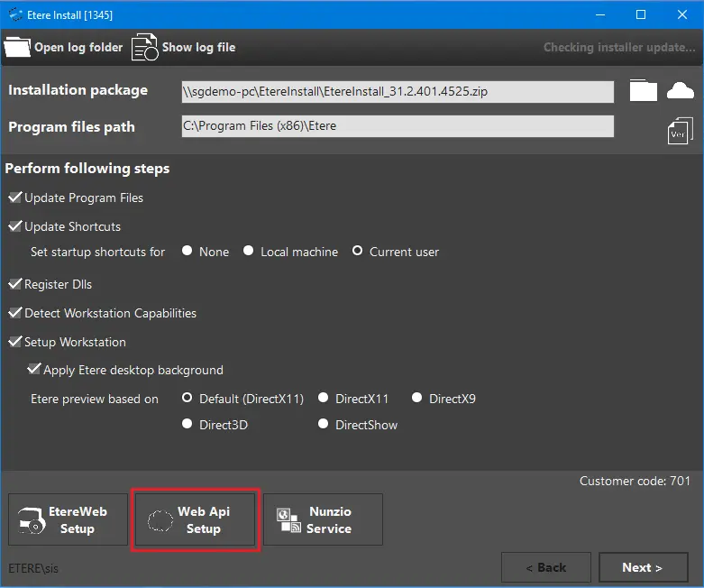The width and height of the screenshot is (704, 588).
Task: Choose DirectShow preview mode
Action: (324, 424)
